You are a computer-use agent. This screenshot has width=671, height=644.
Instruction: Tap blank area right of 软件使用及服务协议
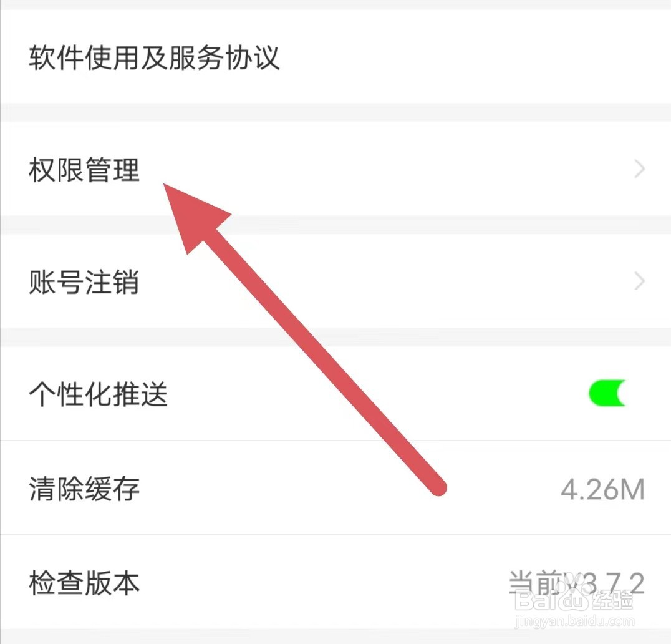tap(471, 57)
